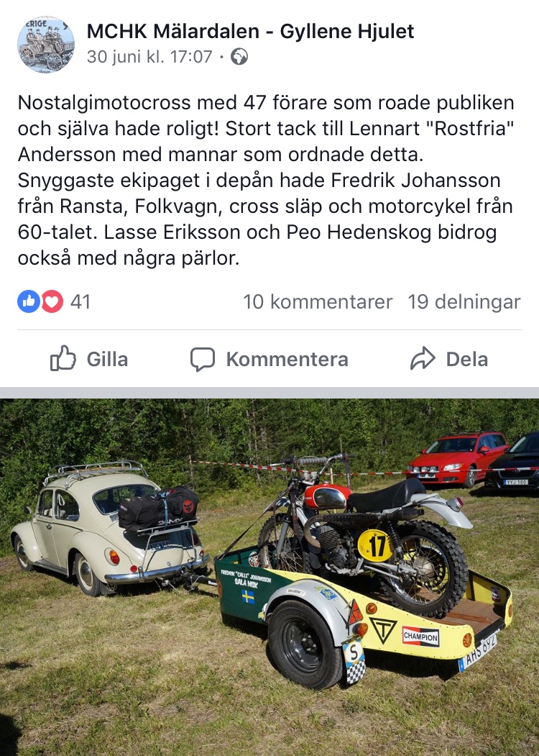Tap the Nostalgimotocross post text
539x756 pixels.
[x=266, y=181]
